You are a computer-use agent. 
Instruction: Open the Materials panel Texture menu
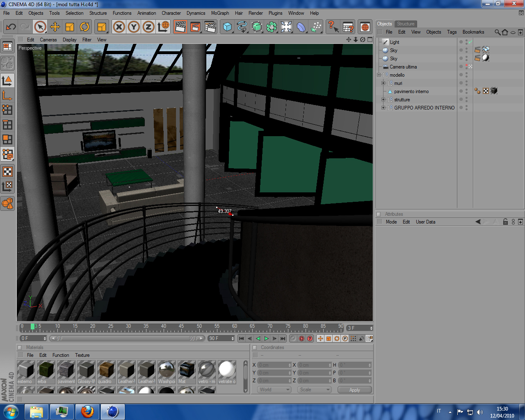click(82, 355)
